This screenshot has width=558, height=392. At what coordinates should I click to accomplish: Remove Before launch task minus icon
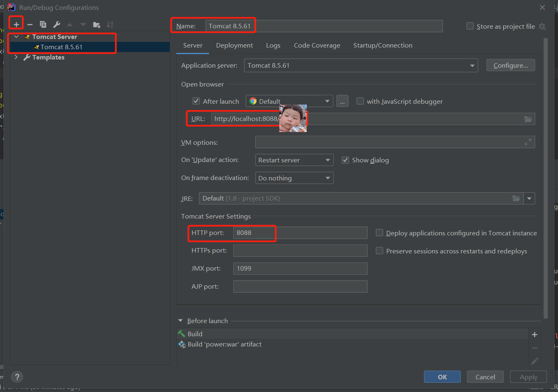535,348
